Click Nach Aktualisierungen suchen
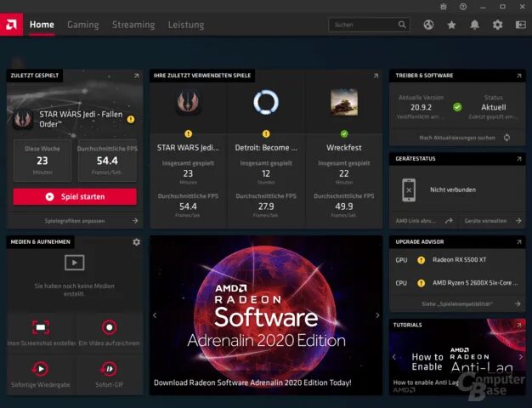 (457, 138)
